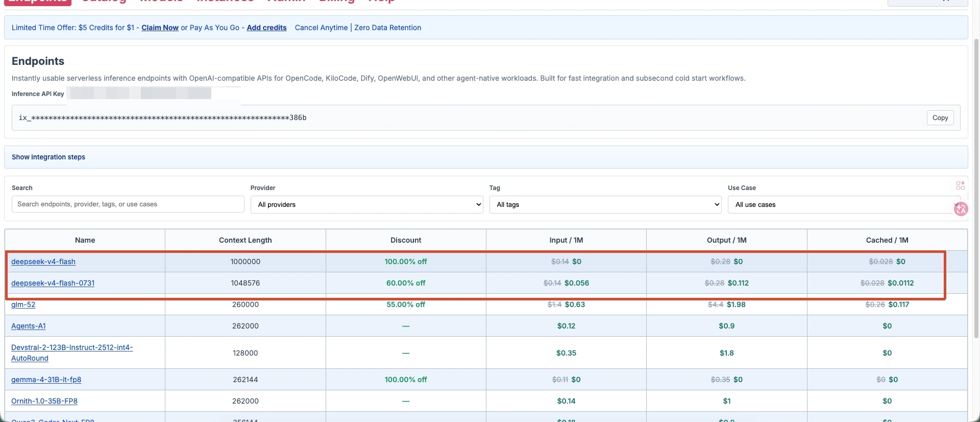The image size is (980, 422).
Task: Click the $0.112 output price
Action: coord(738,283)
